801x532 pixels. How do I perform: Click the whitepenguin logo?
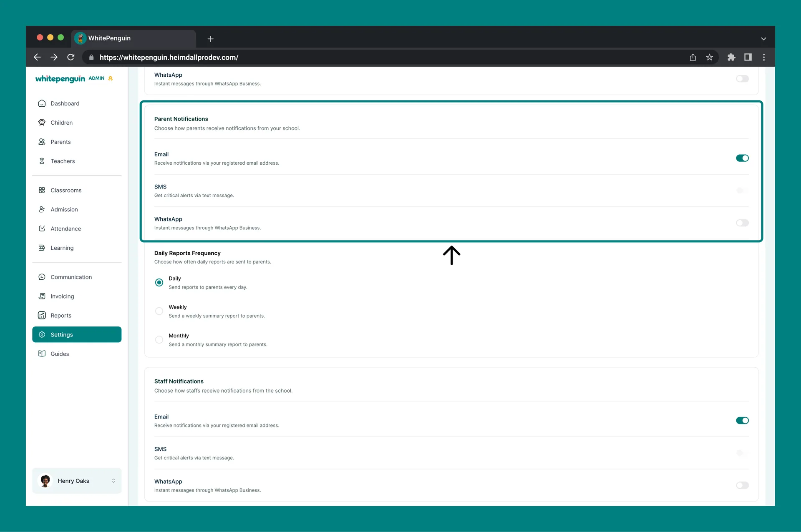click(60, 79)
